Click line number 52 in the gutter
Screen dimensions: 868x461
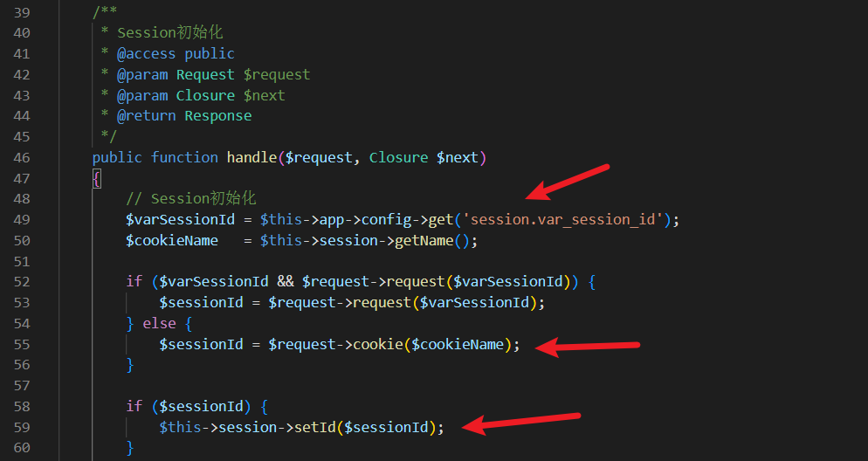(22, 282)
